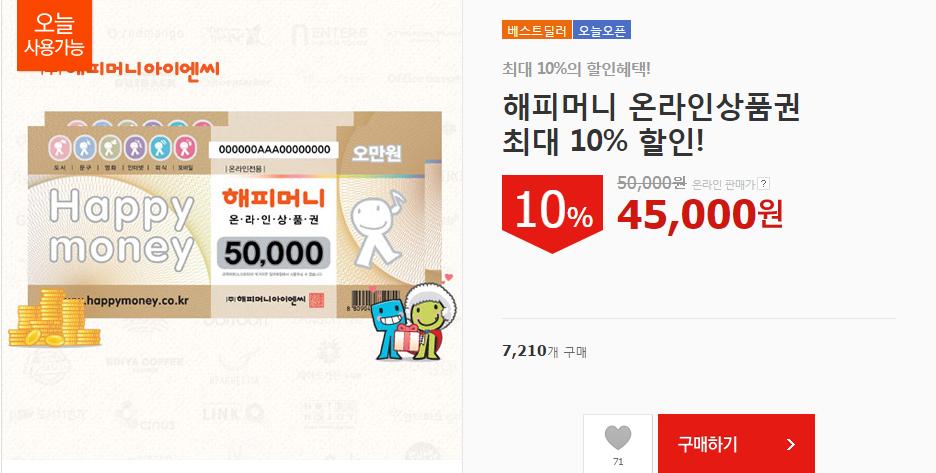Click the 오늘 사용가능 orange label
The height and width of the screenshot is (473, 936).
(x=54, y=35)
